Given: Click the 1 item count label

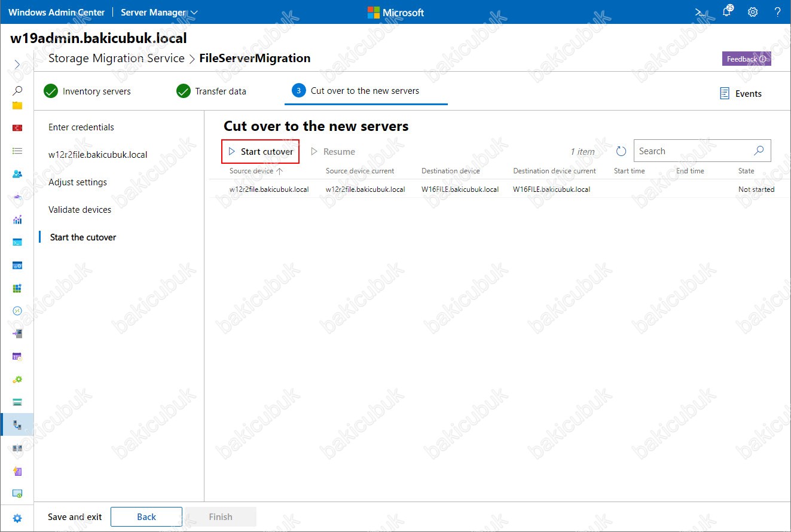Looking at the screenshot, I should pyautogui.click(x=582, y=152).
